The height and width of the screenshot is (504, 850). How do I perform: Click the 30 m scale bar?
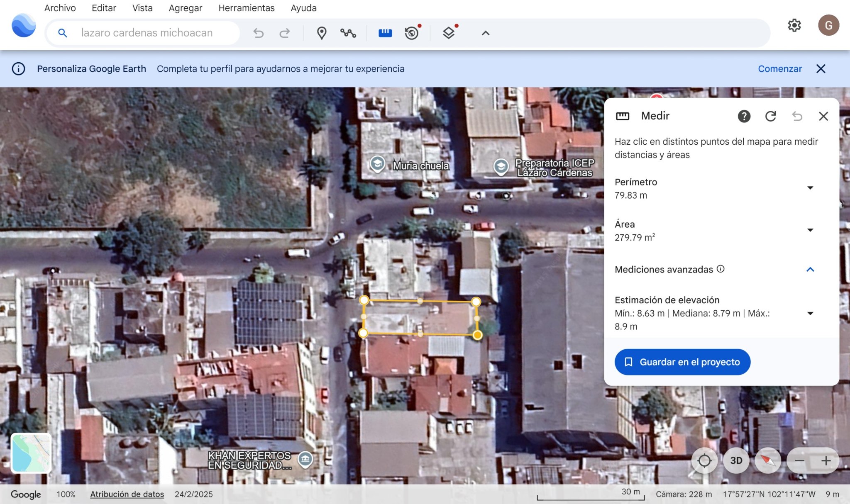click(x=591, y=494)
